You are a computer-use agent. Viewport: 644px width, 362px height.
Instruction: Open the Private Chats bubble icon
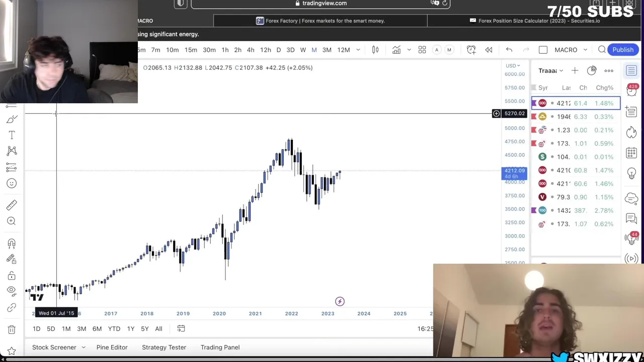click(x=631, y=218)
